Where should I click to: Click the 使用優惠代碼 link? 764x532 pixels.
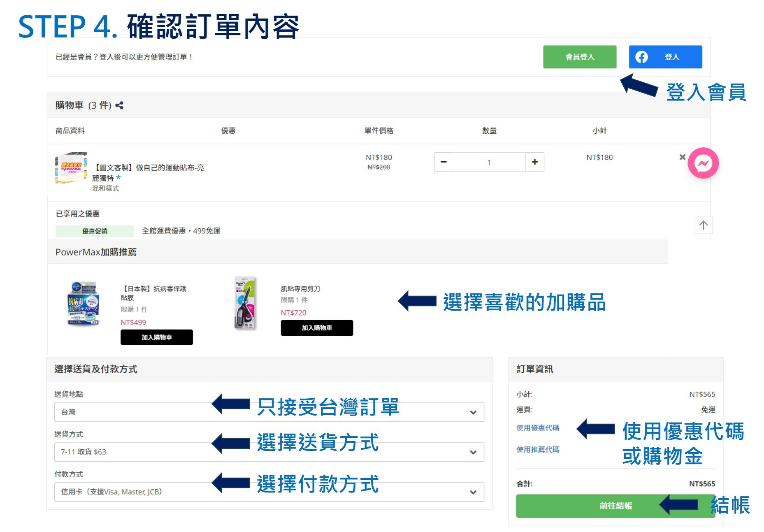point(538,428)
